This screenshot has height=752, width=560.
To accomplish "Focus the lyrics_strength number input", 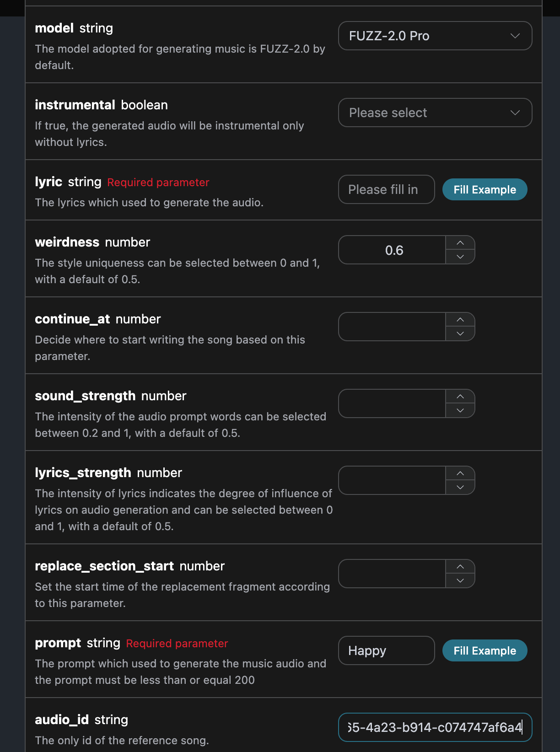I will (x=393, y=480).
